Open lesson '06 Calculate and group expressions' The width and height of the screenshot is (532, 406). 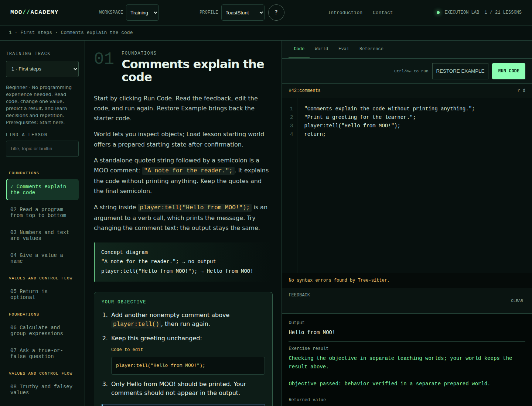tap(42, 331)
